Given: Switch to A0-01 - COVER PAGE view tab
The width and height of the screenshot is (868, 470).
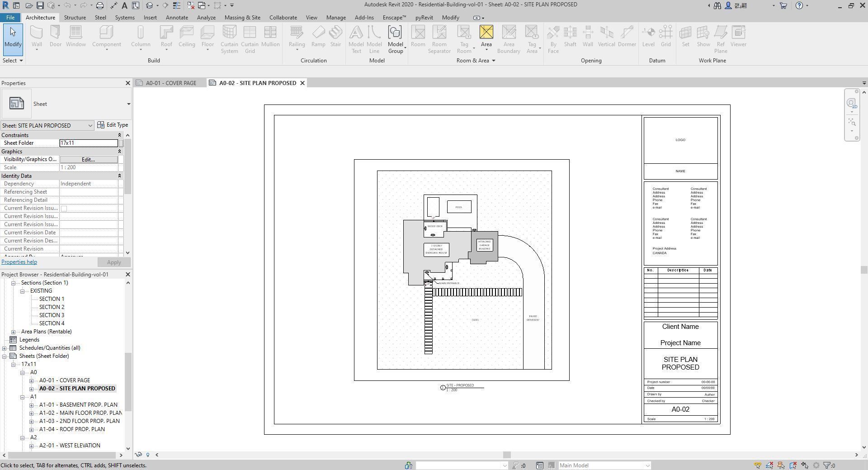Looking at the screenshot, I should pos(171,83).
